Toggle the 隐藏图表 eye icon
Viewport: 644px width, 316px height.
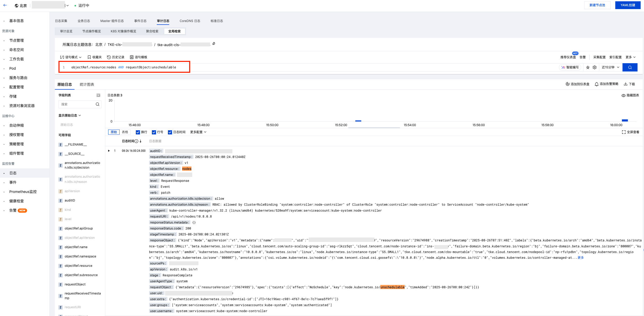[x=623, y=95]
